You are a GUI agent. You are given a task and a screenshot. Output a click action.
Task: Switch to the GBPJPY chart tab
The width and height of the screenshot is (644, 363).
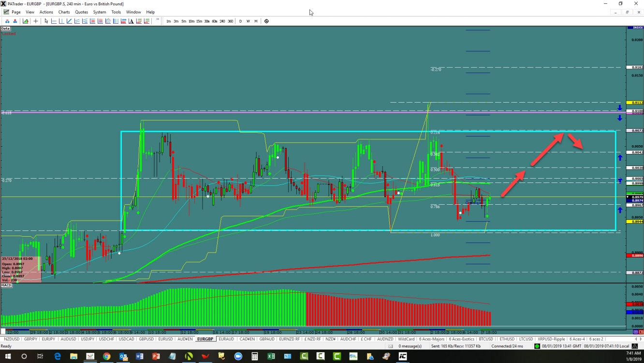(30, 339)
